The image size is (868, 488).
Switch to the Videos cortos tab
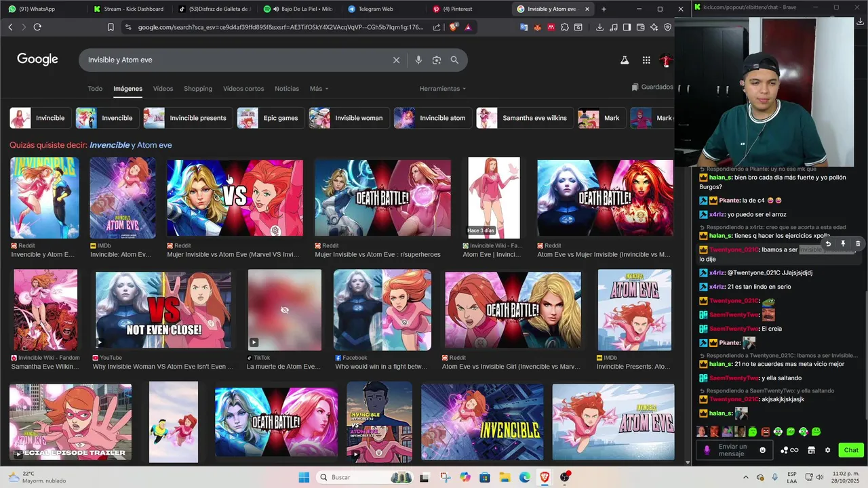(x=243, y=89)
